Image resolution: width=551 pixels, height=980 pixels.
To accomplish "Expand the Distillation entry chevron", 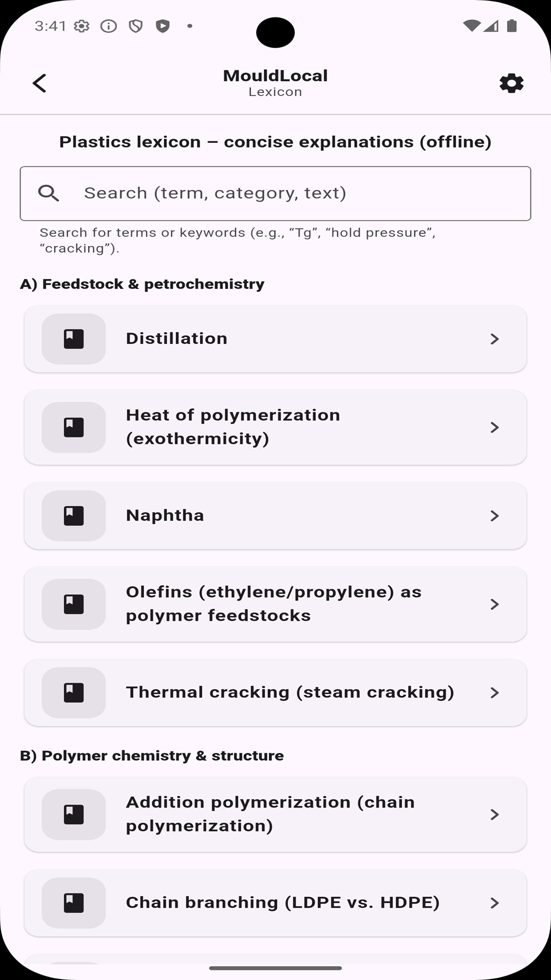I will (x=494, y=339).
